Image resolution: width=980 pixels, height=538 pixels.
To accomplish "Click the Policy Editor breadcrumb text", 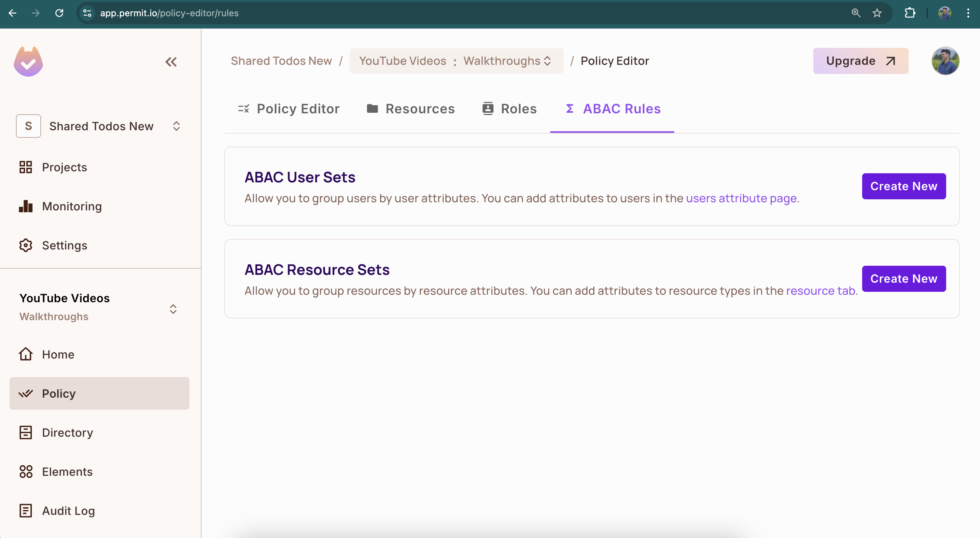I will [614, 61].
